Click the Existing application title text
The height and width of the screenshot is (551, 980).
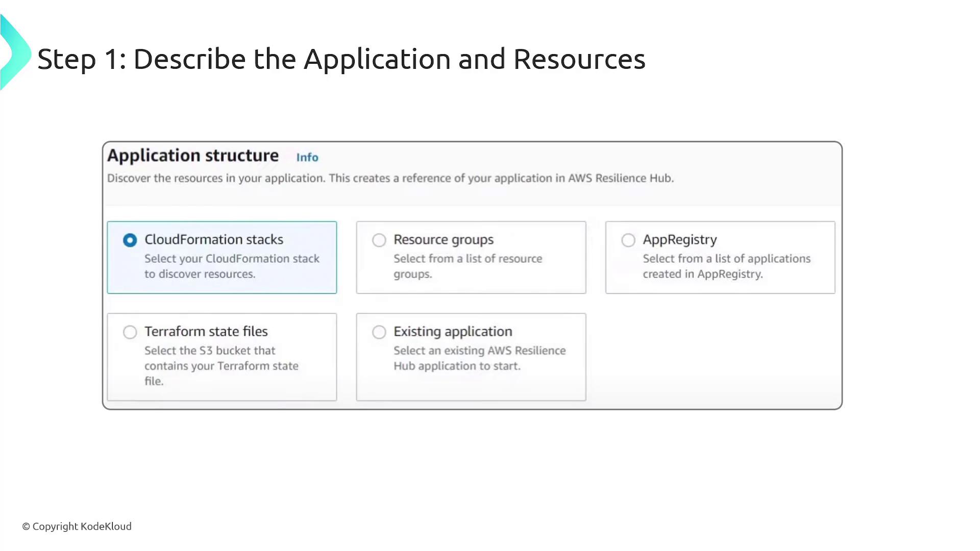(453, 331)
